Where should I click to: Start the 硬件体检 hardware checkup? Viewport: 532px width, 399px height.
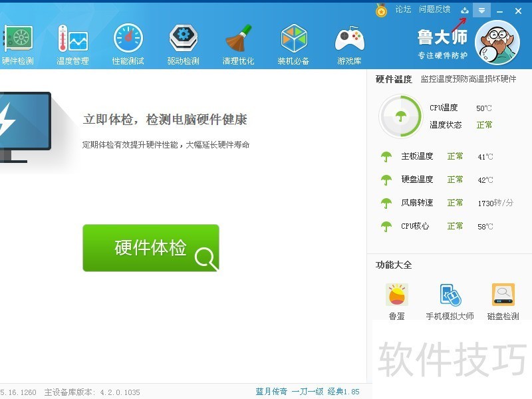click(151, 247)
